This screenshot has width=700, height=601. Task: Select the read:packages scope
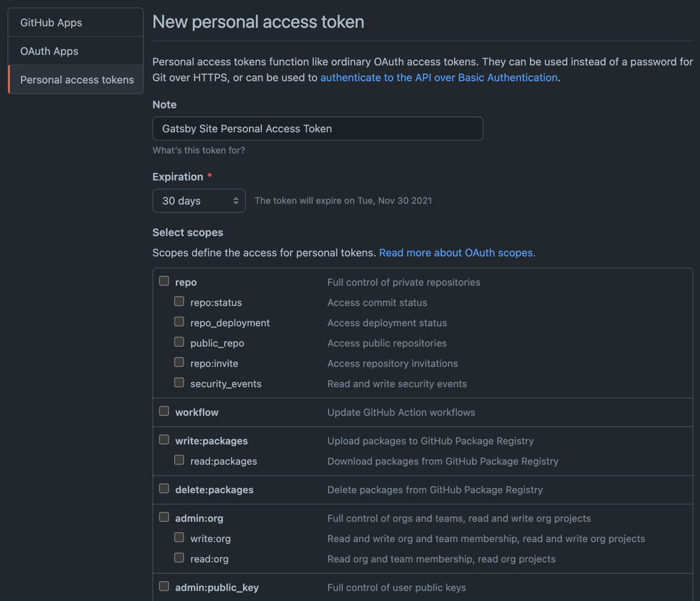(x=179, y=460)
